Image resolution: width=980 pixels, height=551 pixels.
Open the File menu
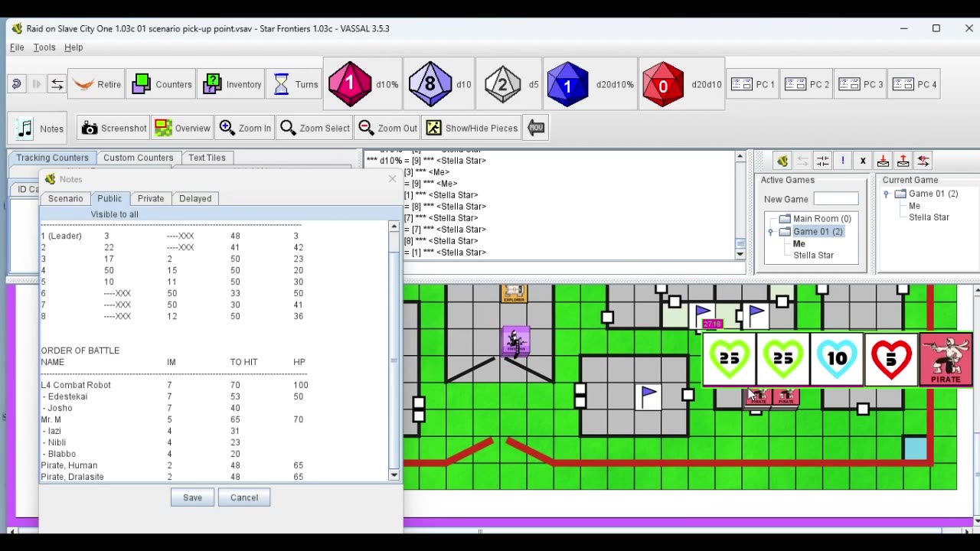coord(17,47)
